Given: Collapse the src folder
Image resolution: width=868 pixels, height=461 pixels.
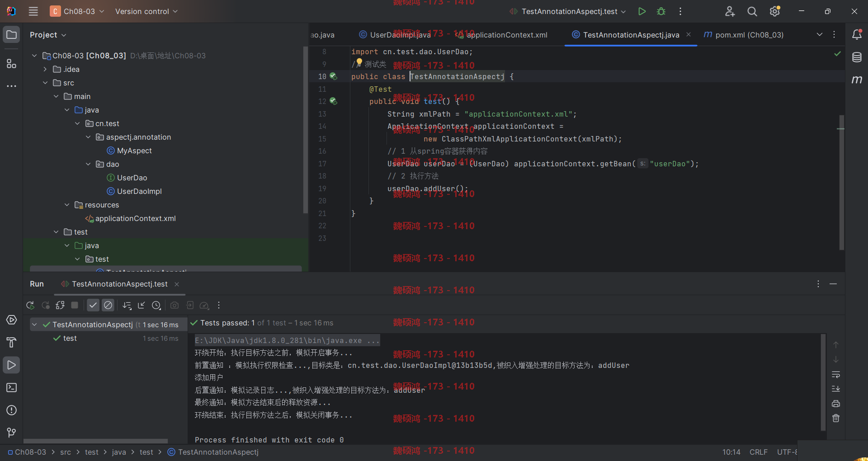Looking at the screenshot, I should click(45, 83).
